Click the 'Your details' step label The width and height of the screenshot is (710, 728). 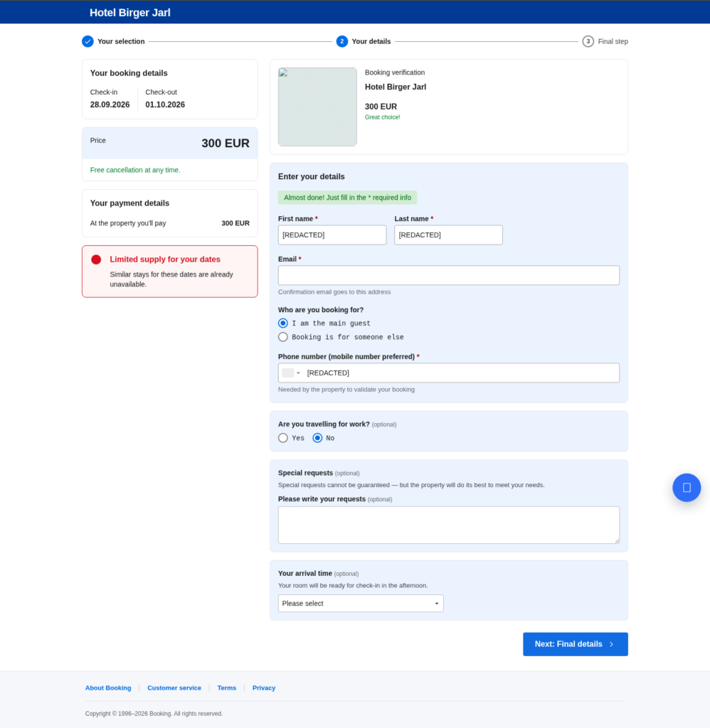[371, 41]
